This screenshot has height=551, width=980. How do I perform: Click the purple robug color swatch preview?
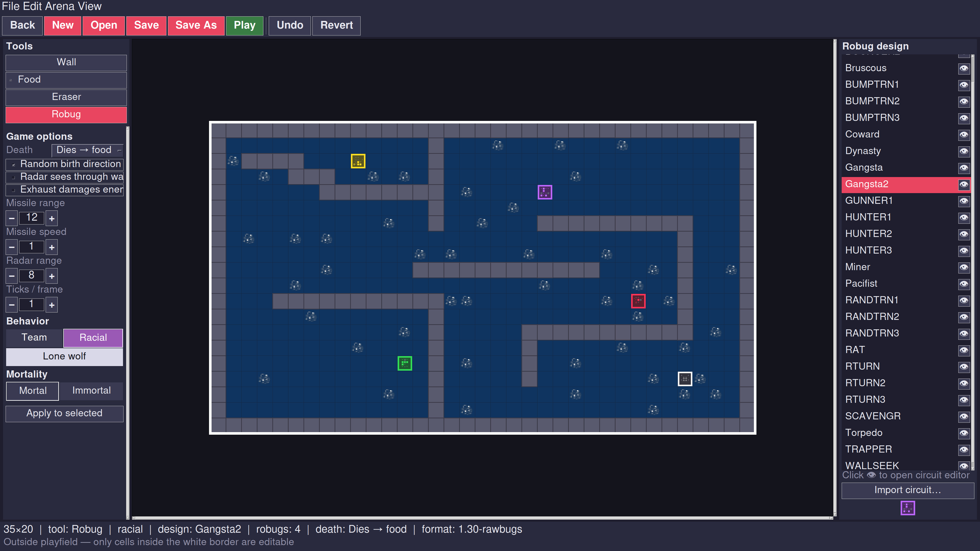coord(908,508)
